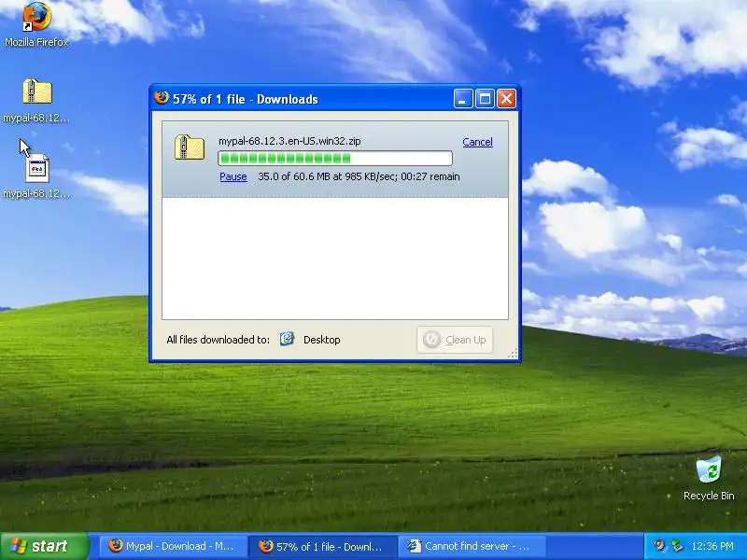The width and height of the screenshot is (747, 560).
Task: Close the Downloads window
Action: [506, 99]
